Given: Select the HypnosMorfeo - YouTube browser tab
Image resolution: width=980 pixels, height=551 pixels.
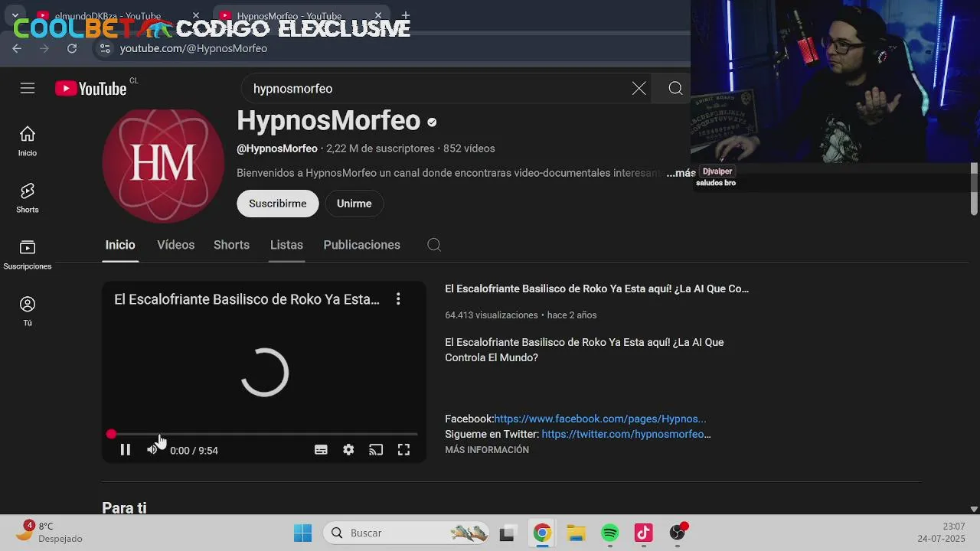Looking at the screenshot, I should pos(289,15).
